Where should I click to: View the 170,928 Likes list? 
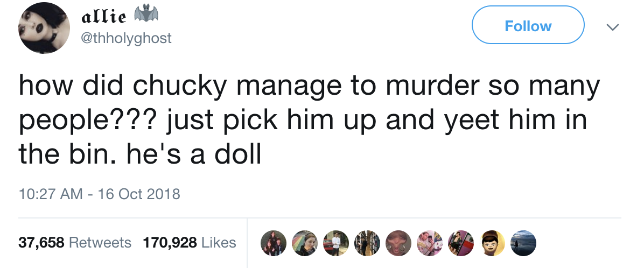coord(189,243)
